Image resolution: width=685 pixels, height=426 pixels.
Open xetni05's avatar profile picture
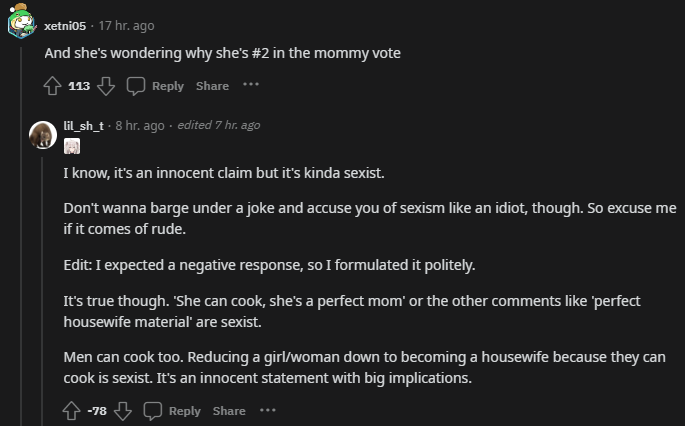[x=21, y=21]
